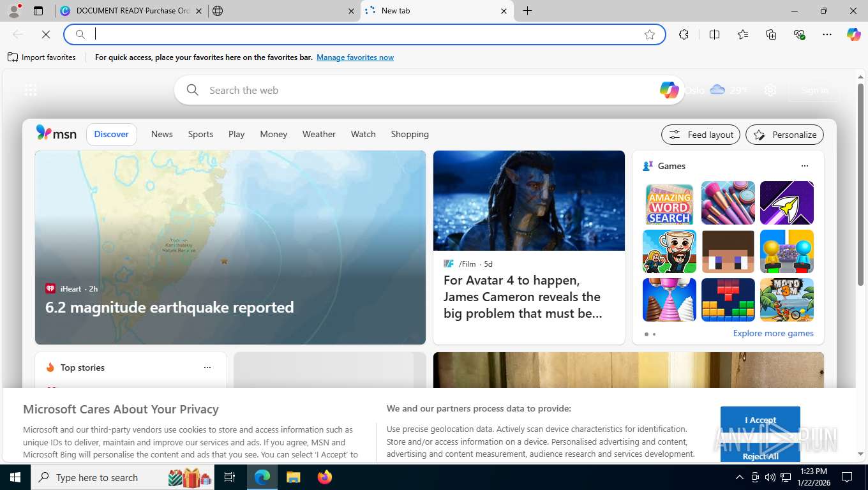Open the Moto 3XM bike game

click(787, 300)
